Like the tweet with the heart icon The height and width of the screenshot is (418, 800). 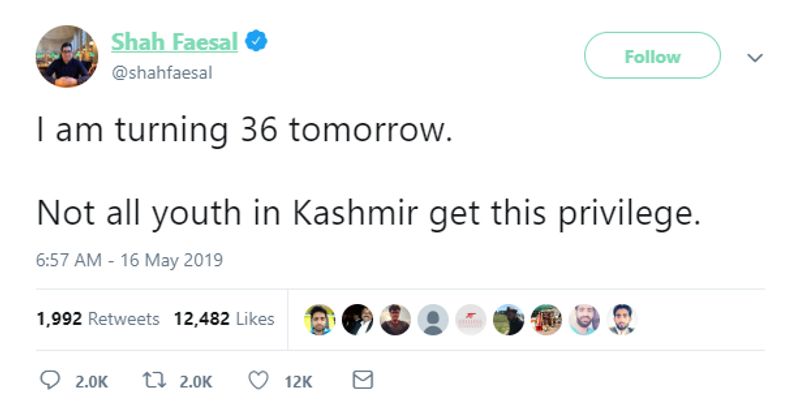click(259, 381)
